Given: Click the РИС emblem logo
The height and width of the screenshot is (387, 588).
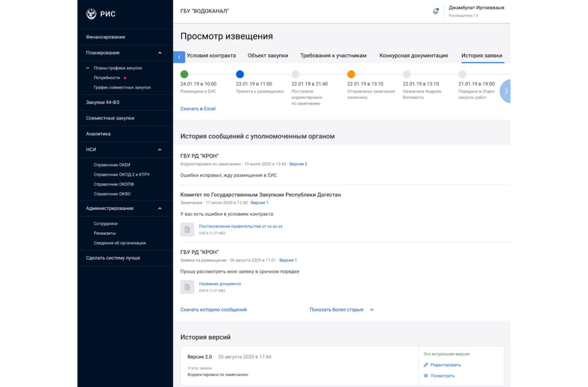Looking at the screenshot, I should [91, 14].
